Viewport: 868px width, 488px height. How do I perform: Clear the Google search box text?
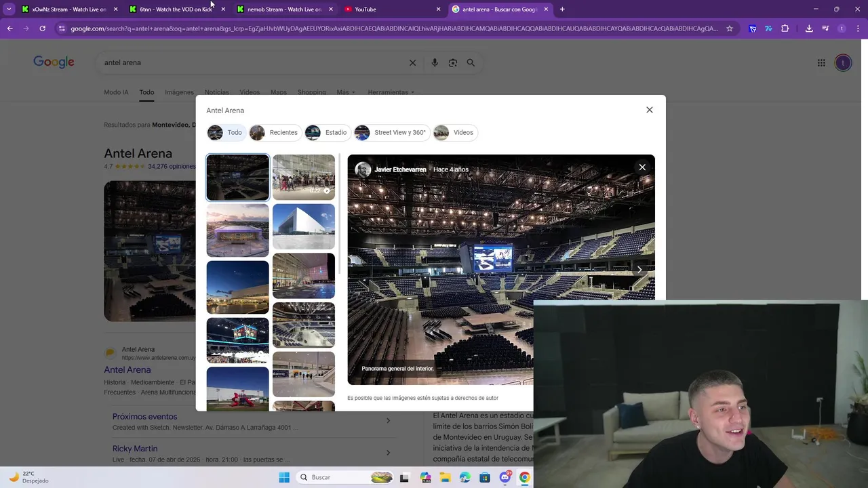click(x=412, y=62)
